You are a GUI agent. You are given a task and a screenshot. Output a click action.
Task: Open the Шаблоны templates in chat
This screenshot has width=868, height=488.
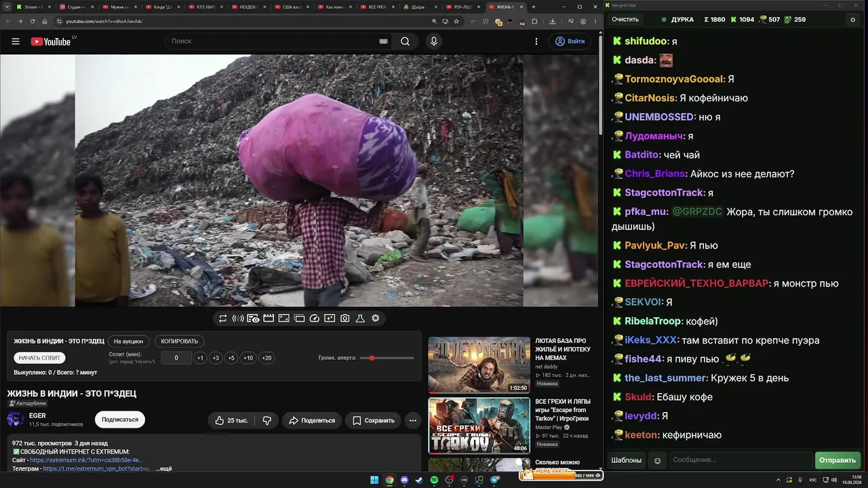coord(626,460)
